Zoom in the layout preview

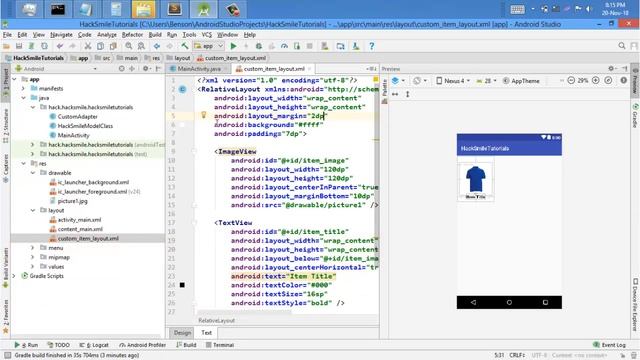pos(596,81)
